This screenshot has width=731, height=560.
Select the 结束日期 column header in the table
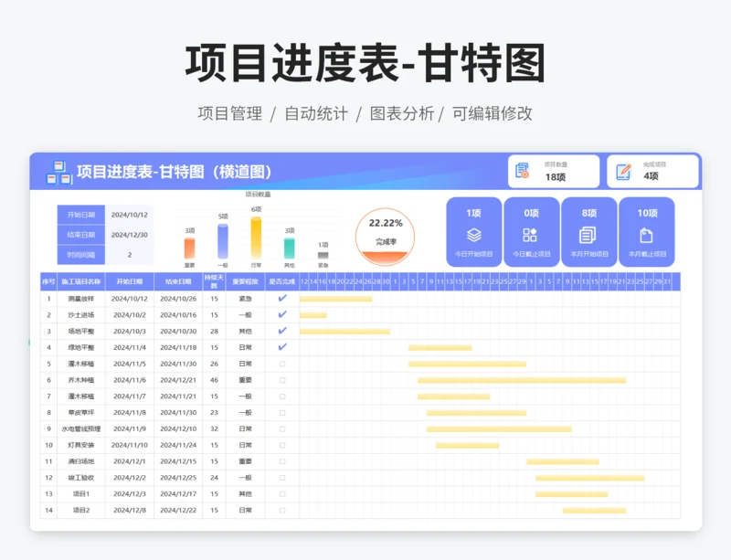point(178,281)
